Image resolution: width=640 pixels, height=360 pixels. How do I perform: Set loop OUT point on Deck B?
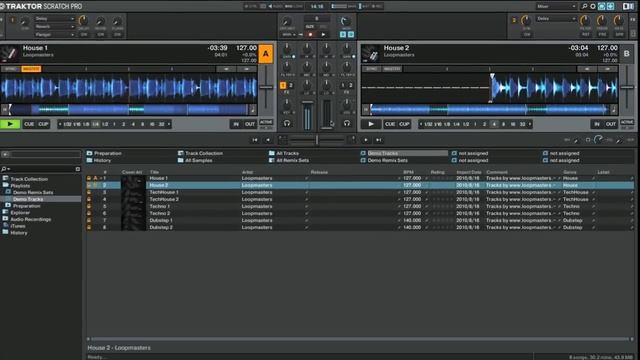pyautogui.click(x=611, y=124)
